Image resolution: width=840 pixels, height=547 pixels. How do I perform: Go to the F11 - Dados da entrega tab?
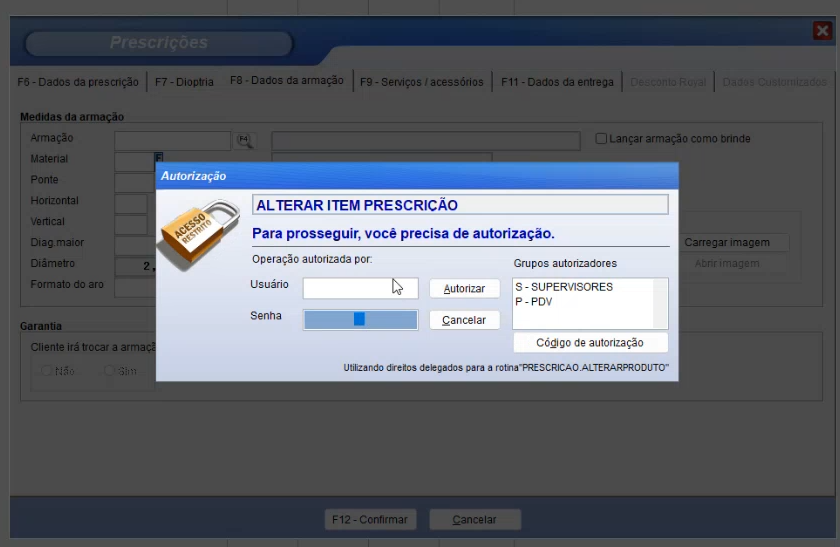point(557,82)
